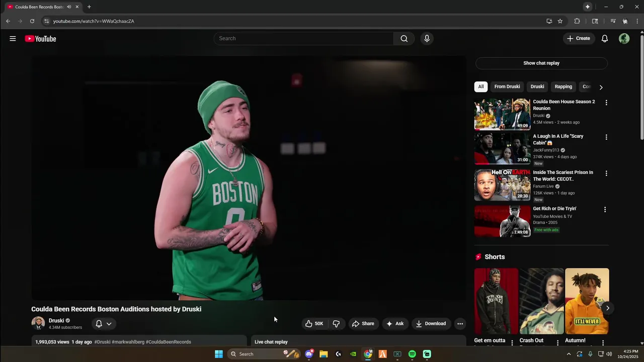Show more filter chips with arrow
Viewport: 644px width, 362px height.
(601, 87)
